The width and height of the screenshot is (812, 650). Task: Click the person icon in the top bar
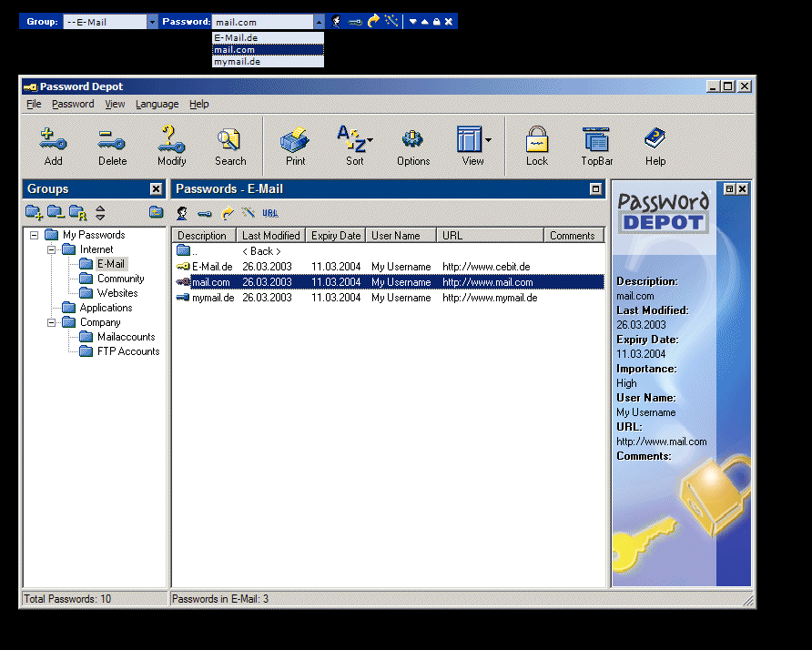pos(336,21)
